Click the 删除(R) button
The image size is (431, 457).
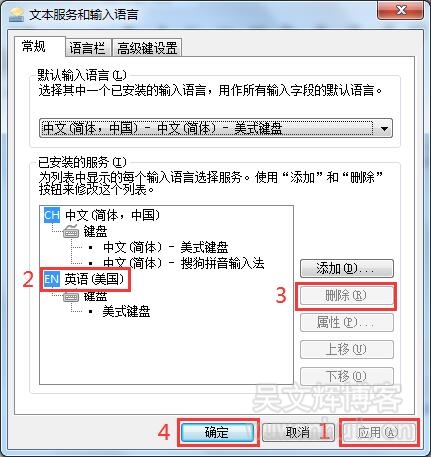click(347, 295)
